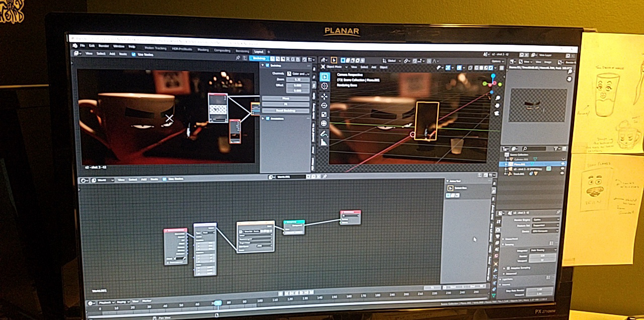The height and width of the screenshot is (320, 644).
Task: Click the Move button in Backdrop panel
Action: 285,99
